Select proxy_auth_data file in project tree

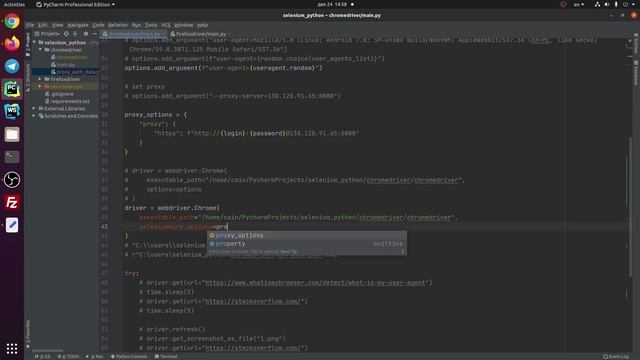(x=77, y=72)
